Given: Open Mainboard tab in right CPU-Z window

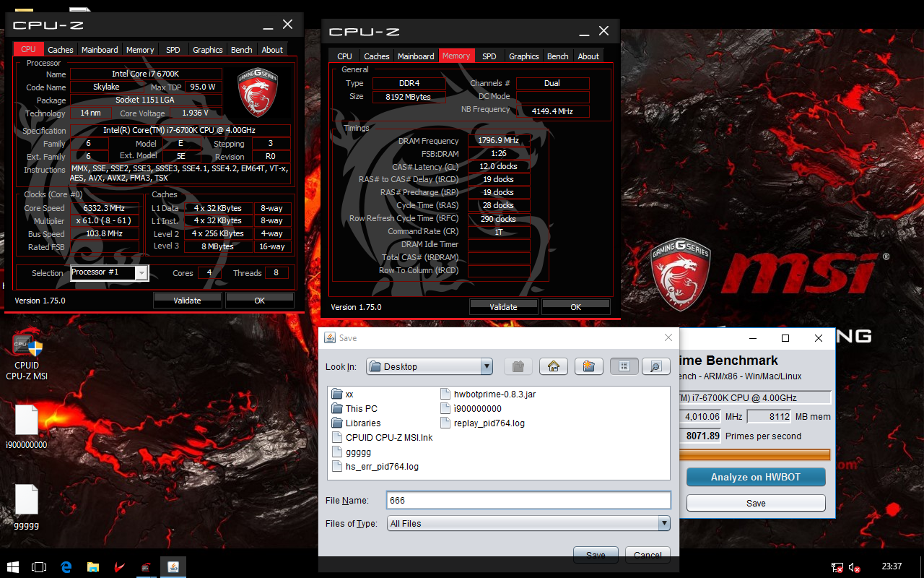Looking at the screenshot, I should [416, 56].
